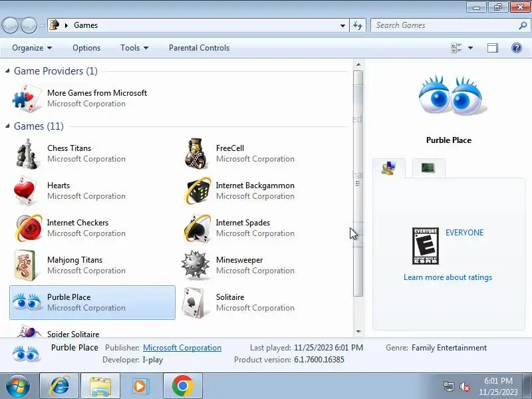This screenshot has height=399, width=532.
Task: Switch to the performance tab in the preview pane
Action: coord(428,168)
